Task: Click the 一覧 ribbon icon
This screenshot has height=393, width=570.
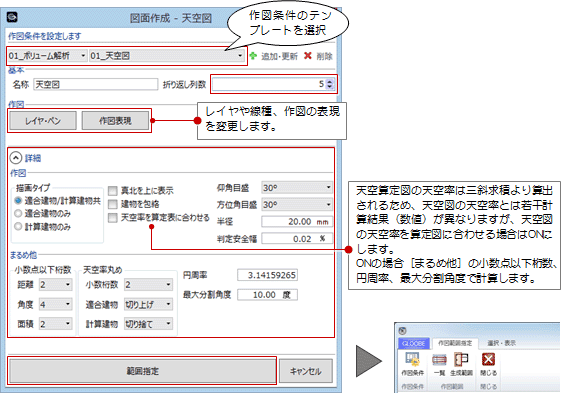Action: click(x=439, y=360)
